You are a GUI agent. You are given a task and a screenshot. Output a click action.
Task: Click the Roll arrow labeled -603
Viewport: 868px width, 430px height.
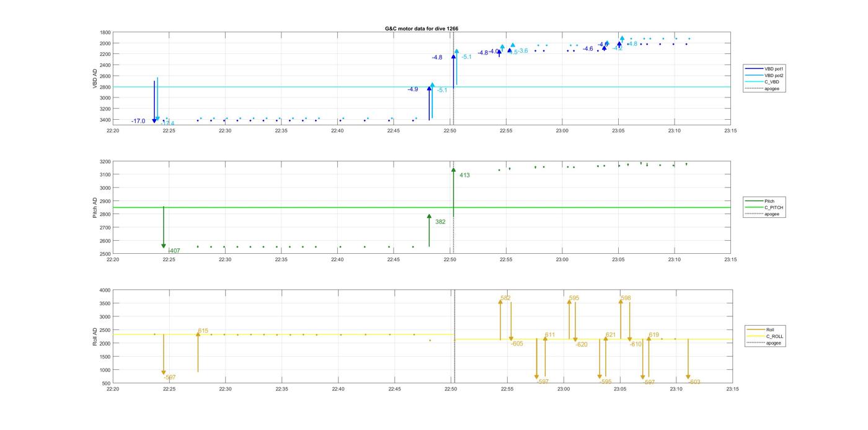click(688, 359)
